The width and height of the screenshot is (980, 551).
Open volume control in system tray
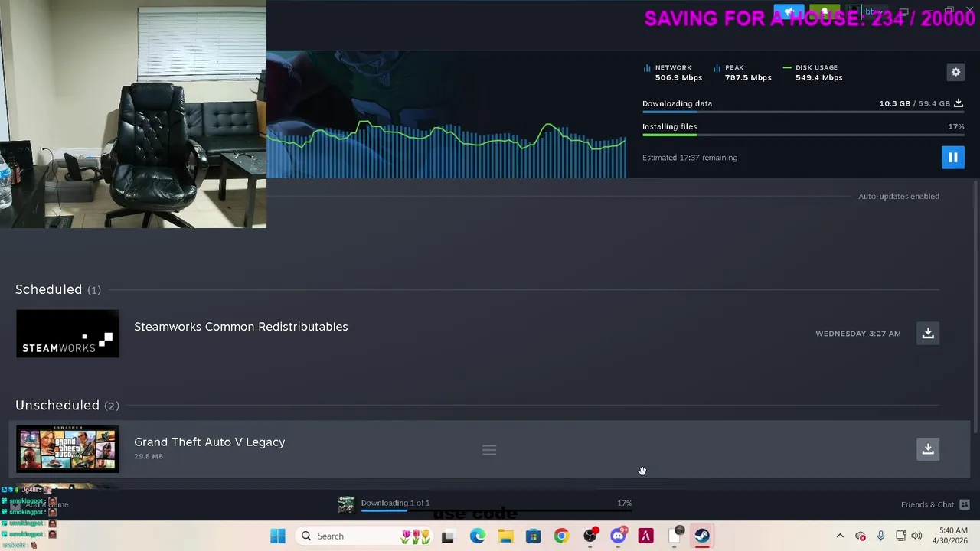point(916,536)
